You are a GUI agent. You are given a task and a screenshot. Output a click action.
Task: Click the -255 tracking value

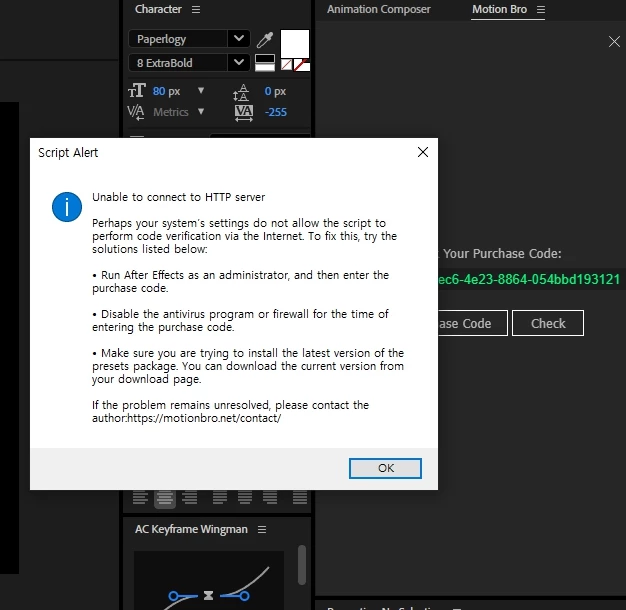275,112
